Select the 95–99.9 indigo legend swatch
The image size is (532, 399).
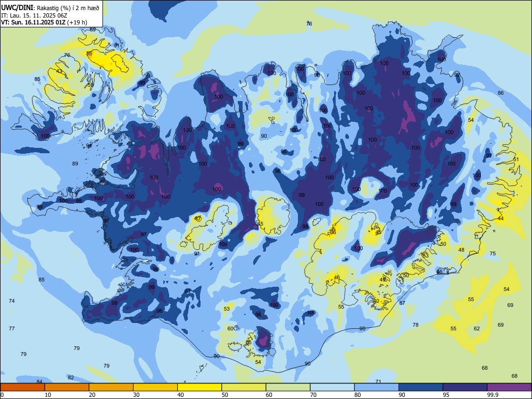point(465,387)
